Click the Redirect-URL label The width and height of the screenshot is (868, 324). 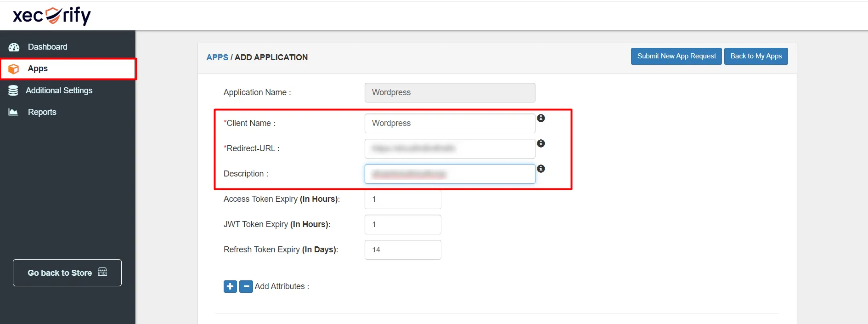pyautogui.click(x=252, y=148)
